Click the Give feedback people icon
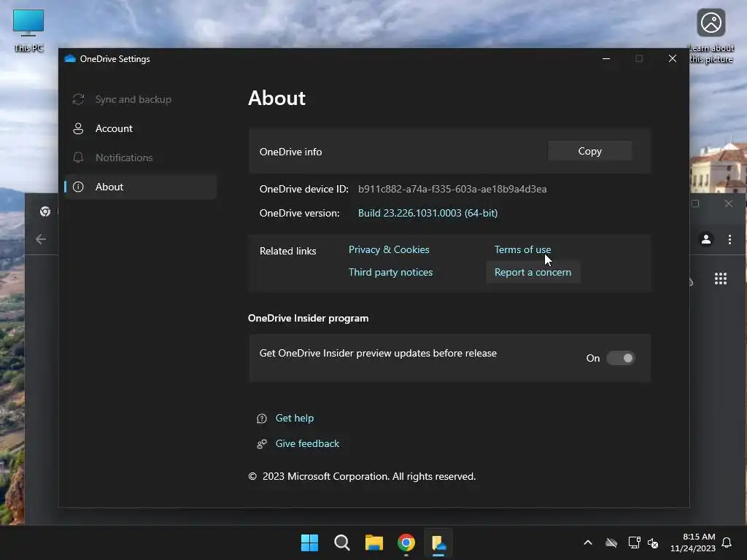The image size is (747, 560). [x=262, y=444]
